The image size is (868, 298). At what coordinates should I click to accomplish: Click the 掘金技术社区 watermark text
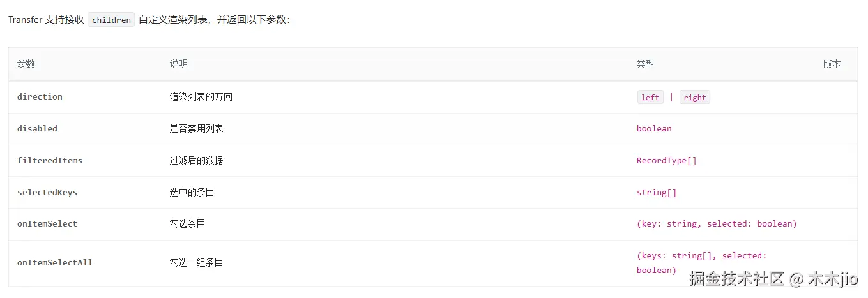[736, 279]
